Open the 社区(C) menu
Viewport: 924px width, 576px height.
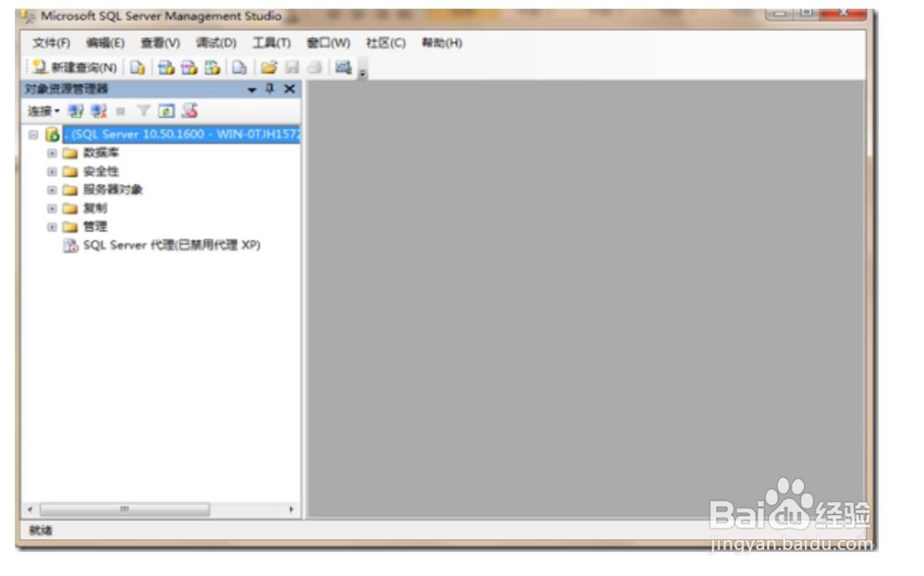click(386, 43)
